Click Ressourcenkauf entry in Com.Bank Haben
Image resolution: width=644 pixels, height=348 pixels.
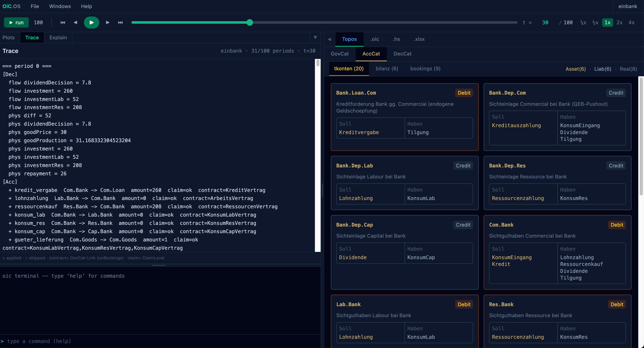581,264
